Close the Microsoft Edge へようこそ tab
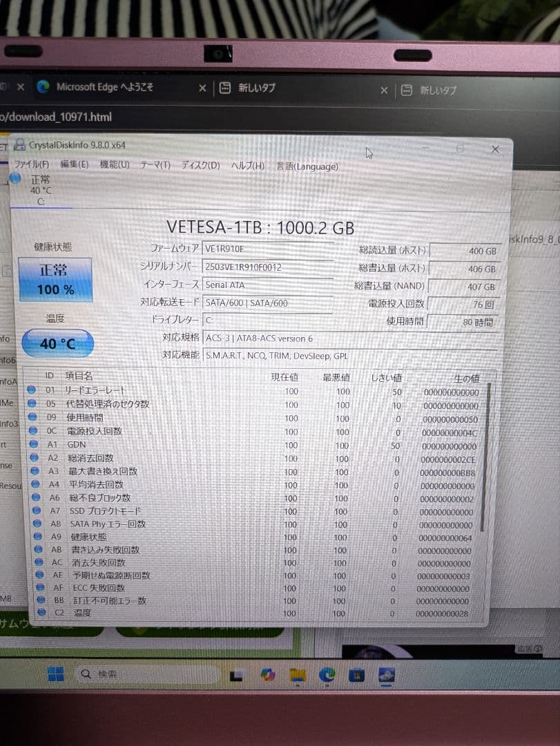The image size is (560, 746). [x=202, y=88]
